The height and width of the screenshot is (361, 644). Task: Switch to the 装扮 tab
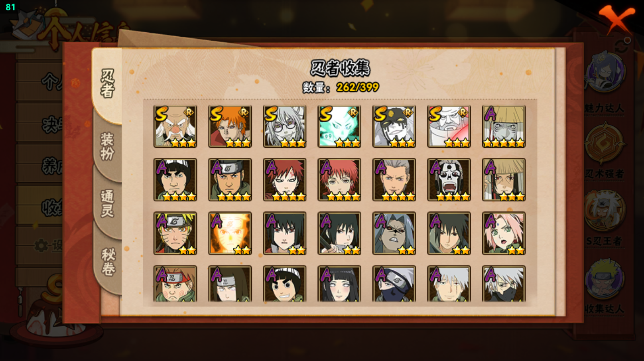(x=107, y=146)
